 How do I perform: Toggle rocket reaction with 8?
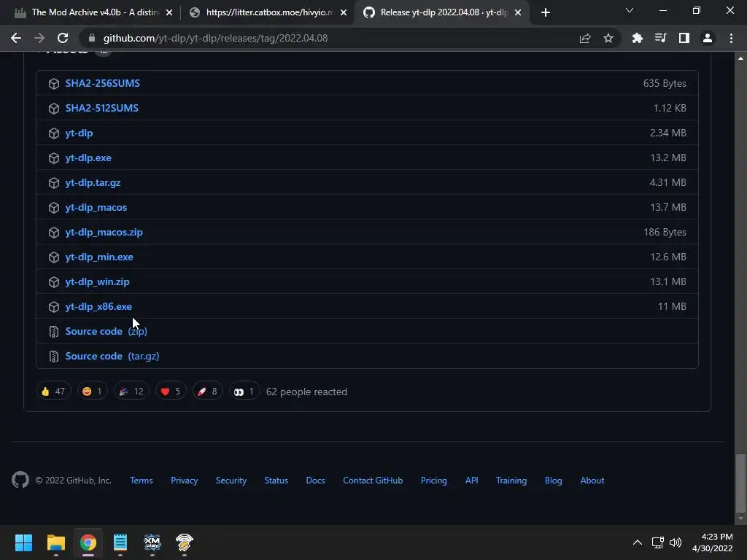pos(208,392)
